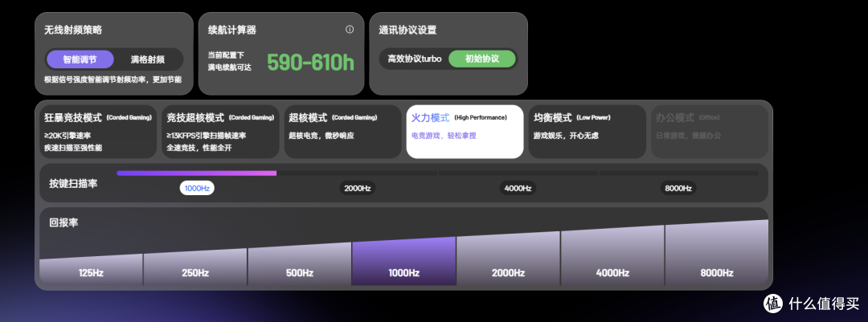Choose 250Hz polling rate block
Screen dimensions: 868x322
195,267
